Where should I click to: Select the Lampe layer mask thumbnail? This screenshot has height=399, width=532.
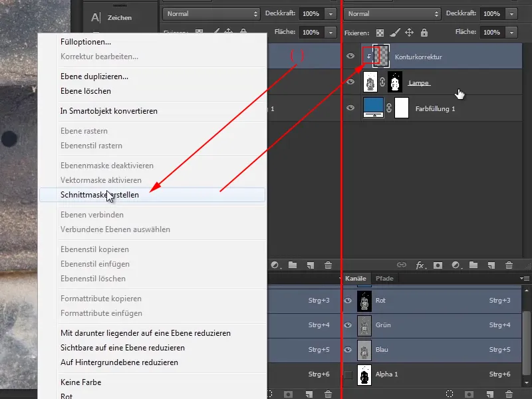point(395,82)
